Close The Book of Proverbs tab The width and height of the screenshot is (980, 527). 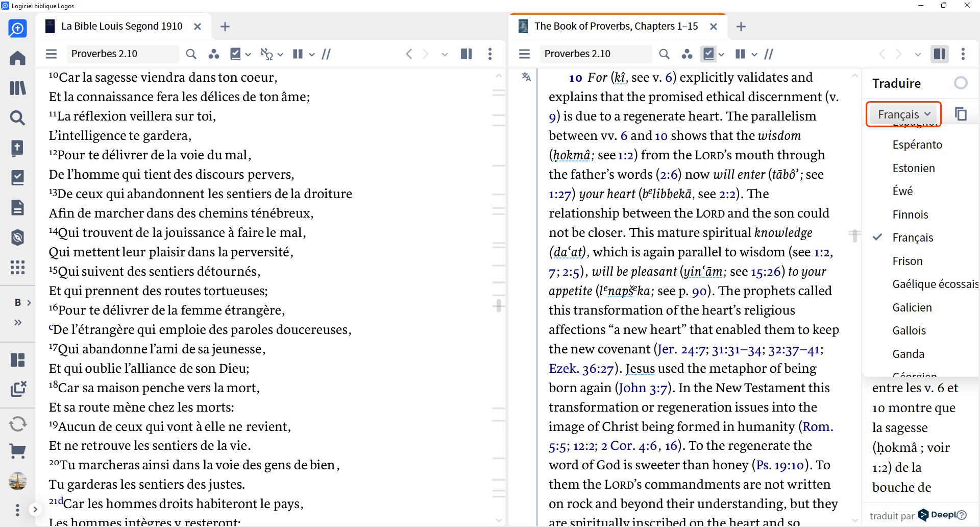(x=714, y=27)
